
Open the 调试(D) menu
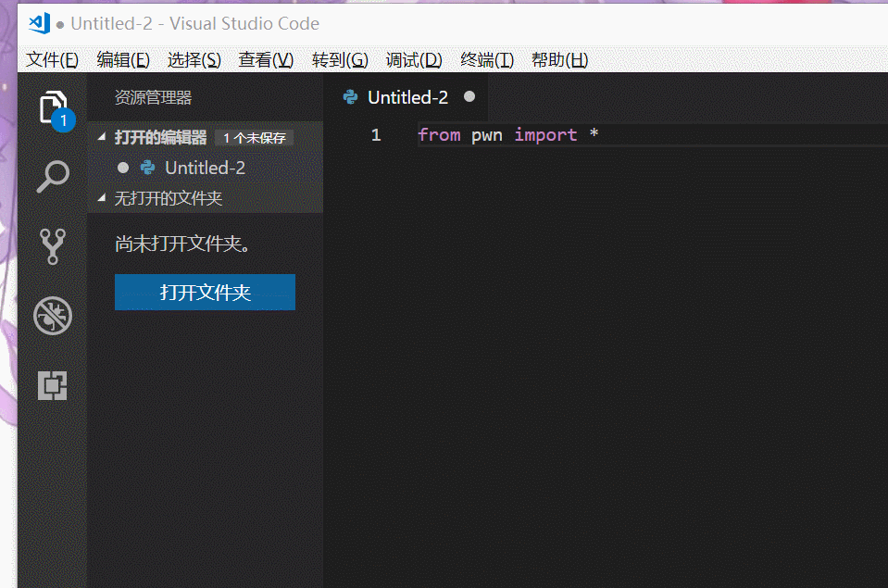point(414,60)
